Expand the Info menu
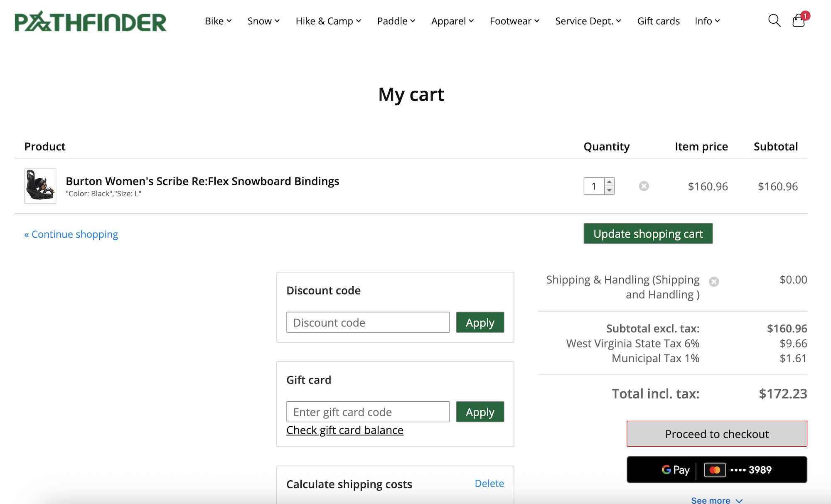The width and height of the screenshot is (831, 504). point(707,21)
